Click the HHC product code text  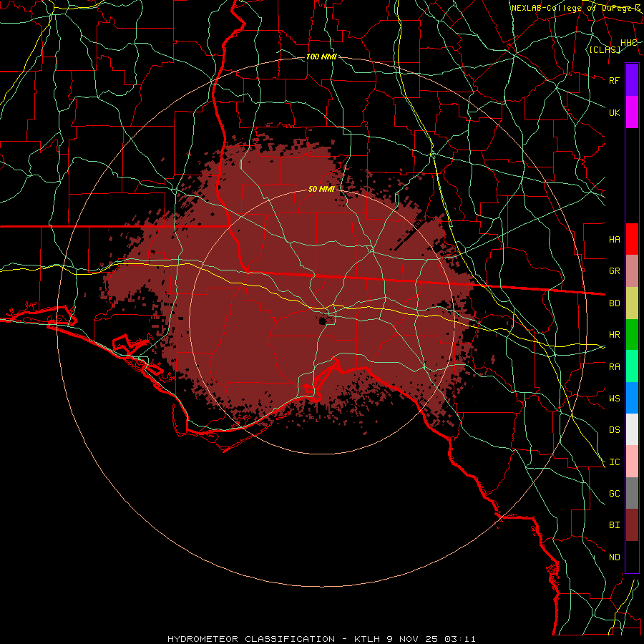pos(628,43)
